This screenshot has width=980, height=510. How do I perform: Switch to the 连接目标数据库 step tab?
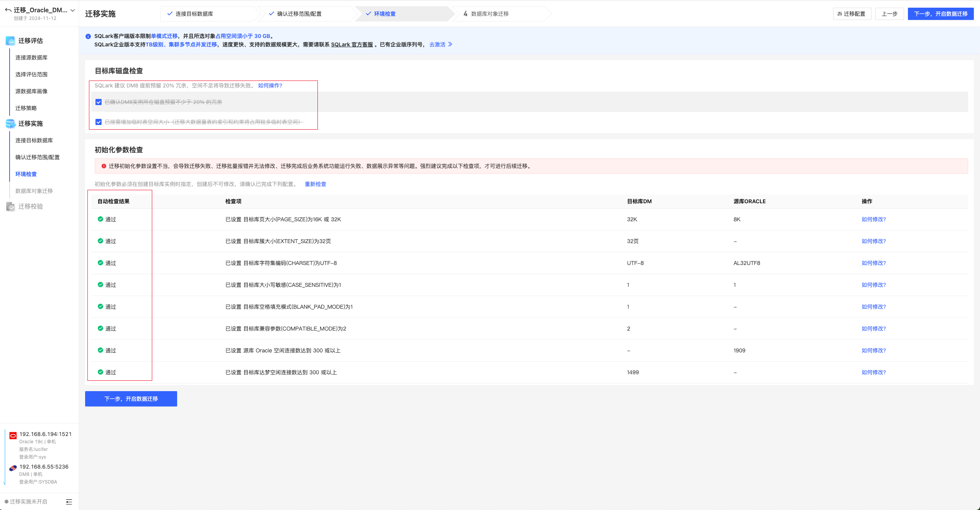click(x=193, y=13)
